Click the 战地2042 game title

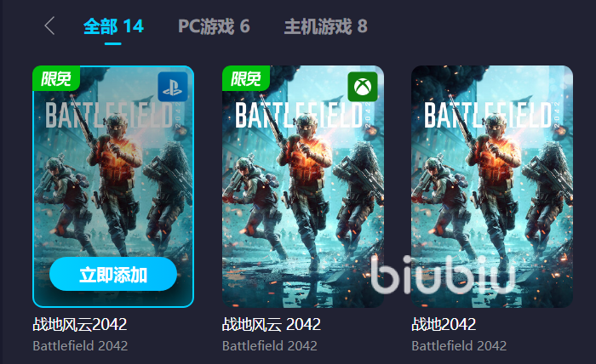pos(444,325)
